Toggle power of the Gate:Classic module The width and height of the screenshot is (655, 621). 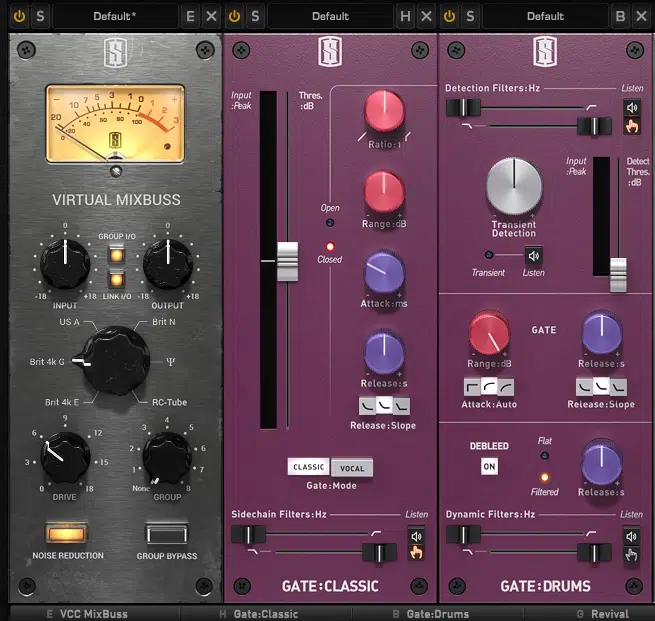tap(234, 16)
